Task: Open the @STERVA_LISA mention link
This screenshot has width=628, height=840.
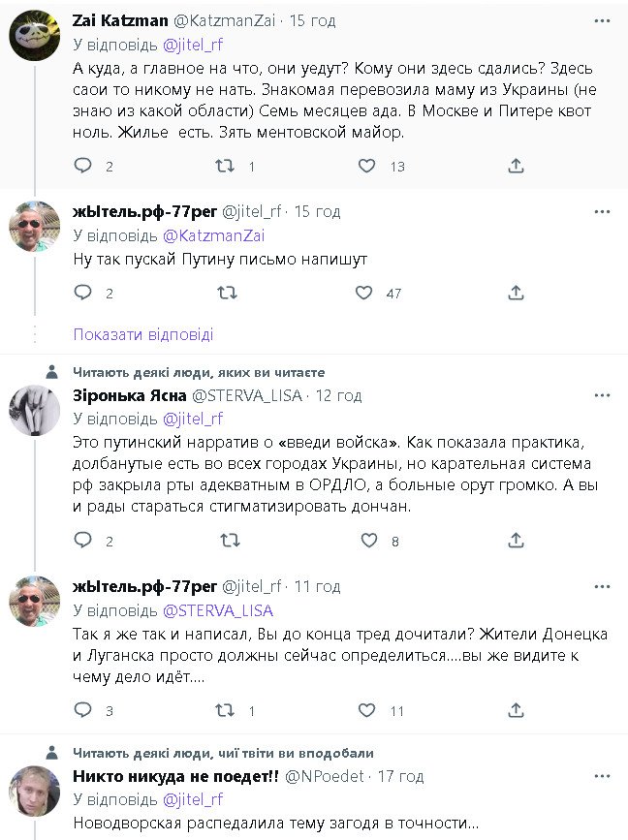Action: pyautogui.click(x=217, y=610)
